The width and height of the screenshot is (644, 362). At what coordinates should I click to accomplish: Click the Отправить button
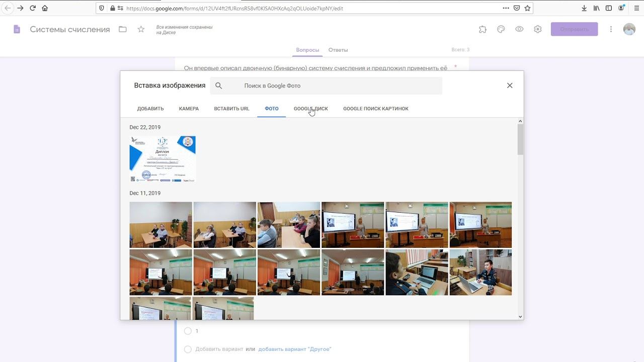click(x=575, y=29)
